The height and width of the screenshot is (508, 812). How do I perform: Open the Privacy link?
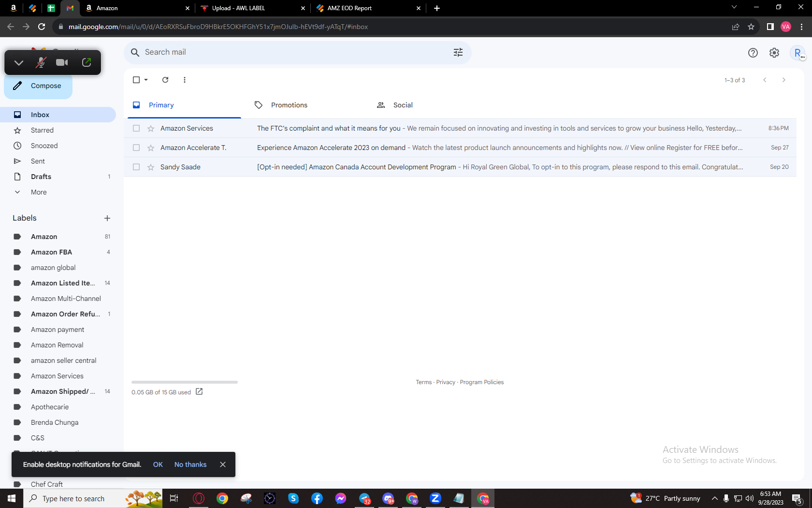(446, 382)
